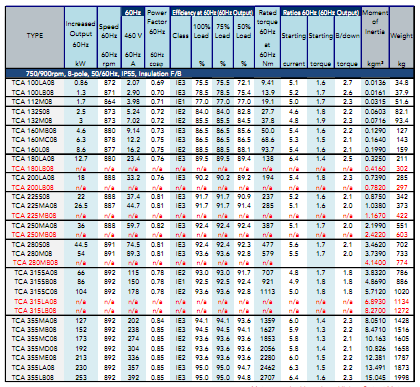The height and width of the screenshot is (387, 420).
Task: Click the weight value 1998 cell
Action: (402, 378)
